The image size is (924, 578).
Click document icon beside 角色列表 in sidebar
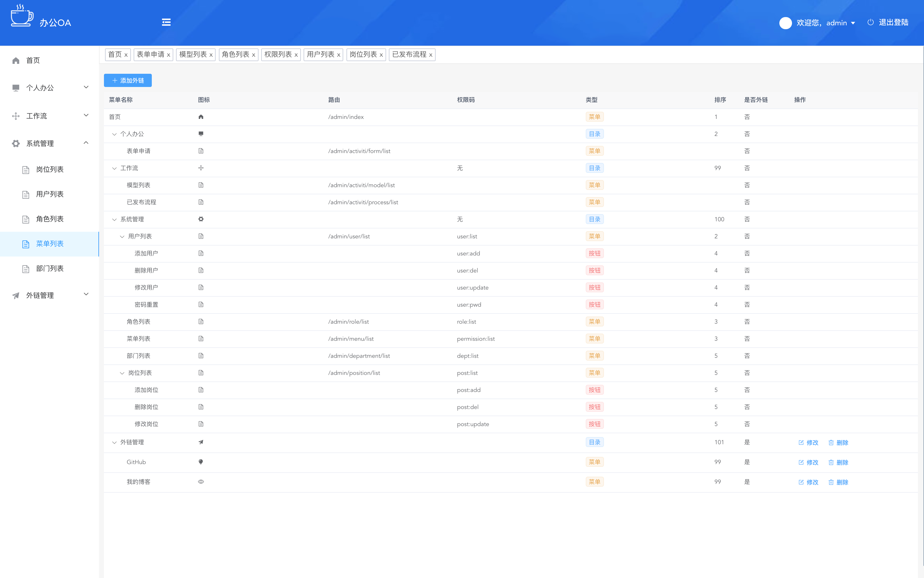[26, 219]
